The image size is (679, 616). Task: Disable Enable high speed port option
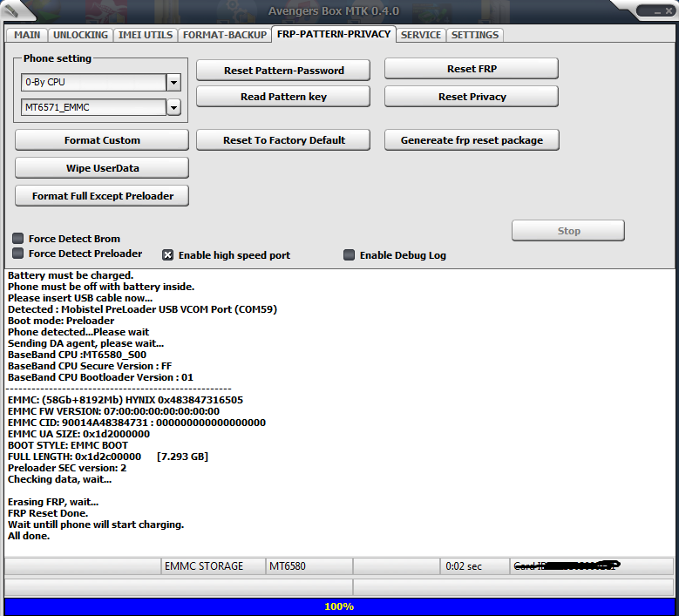point(167,255)
